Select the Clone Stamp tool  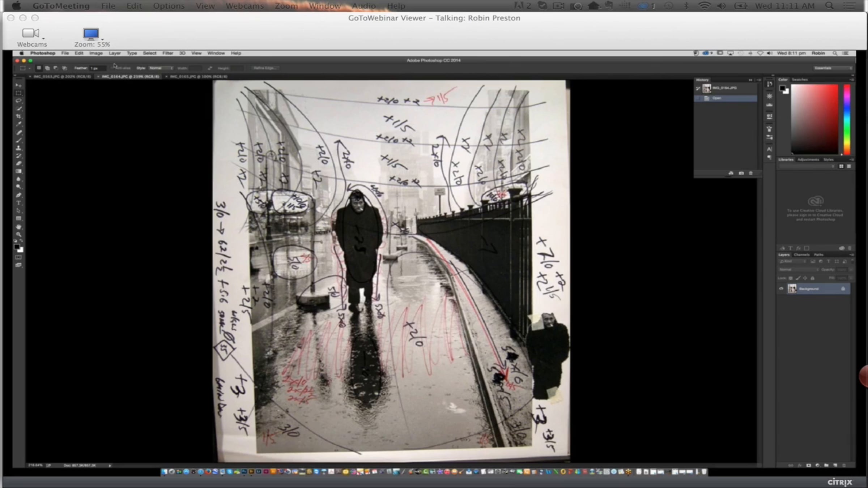(x=18, y=148)
